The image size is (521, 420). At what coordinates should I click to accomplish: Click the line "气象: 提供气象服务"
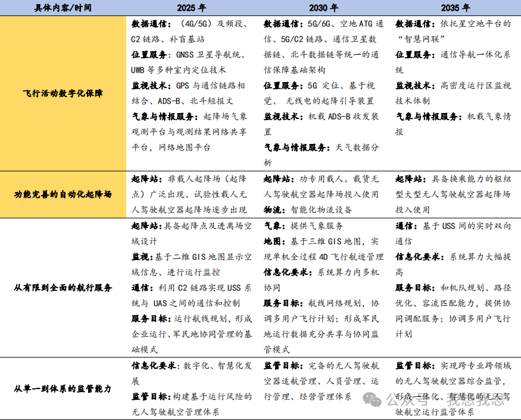[x=303, y=226]
